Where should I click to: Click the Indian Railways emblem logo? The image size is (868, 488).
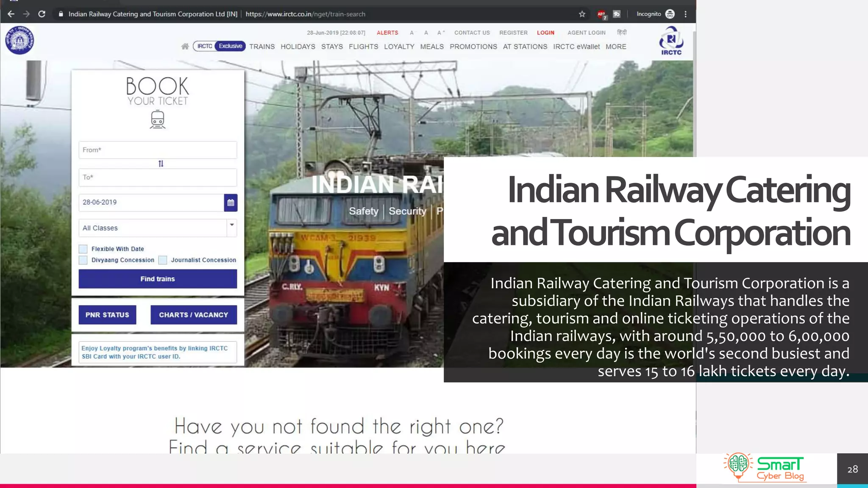click(x=19, y=40)
